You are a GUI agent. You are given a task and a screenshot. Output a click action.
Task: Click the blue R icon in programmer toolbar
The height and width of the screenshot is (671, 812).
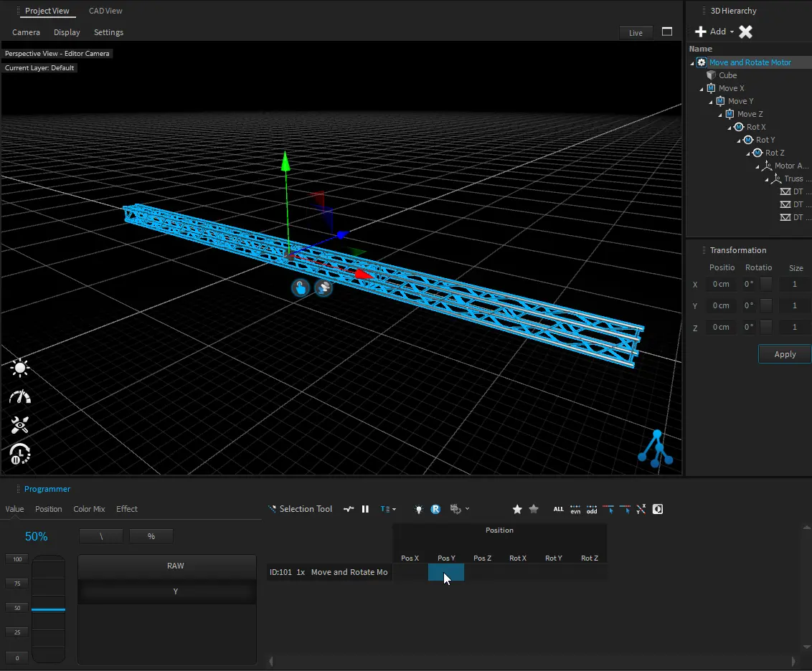[x=435, y=509]
